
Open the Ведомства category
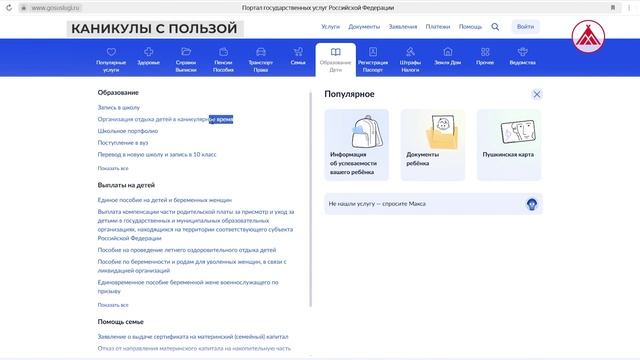click(x=522, y=56)
